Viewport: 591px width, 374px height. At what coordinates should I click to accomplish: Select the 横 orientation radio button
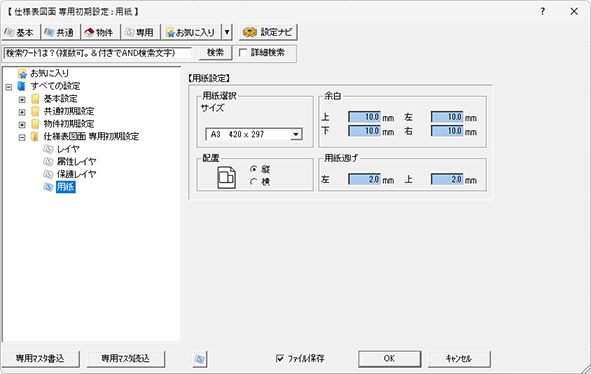coord(254,182)
